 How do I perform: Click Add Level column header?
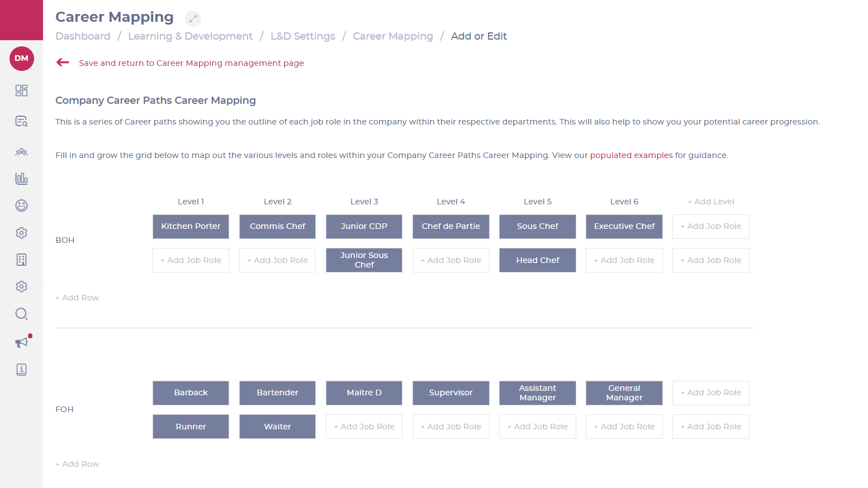point(710,202)
